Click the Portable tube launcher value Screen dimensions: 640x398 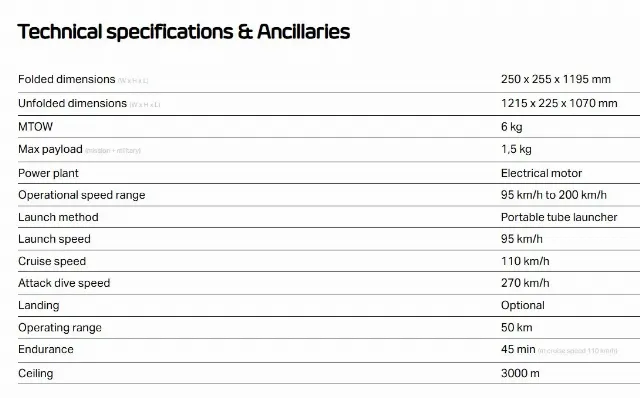click(x=559, y=217)
